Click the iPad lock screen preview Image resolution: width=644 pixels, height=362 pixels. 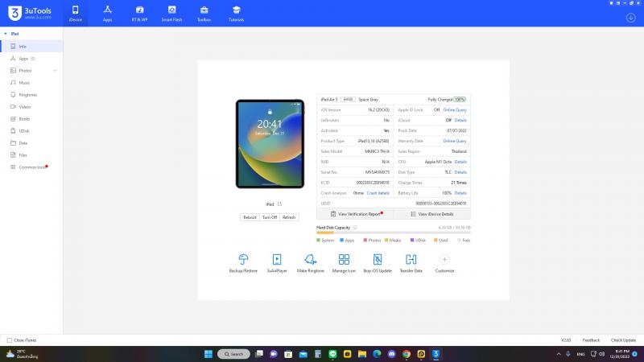point(270,144)
